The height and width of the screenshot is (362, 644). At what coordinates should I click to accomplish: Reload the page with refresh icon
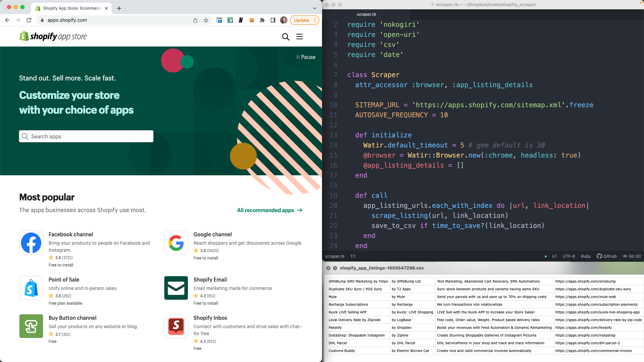tap(29, 20)
